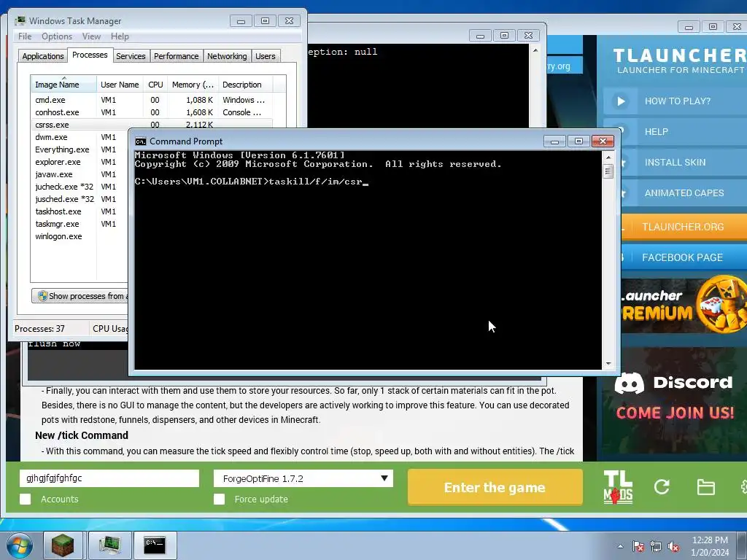Click the username field gjhgjfgjfghfgc

[109, 478]
